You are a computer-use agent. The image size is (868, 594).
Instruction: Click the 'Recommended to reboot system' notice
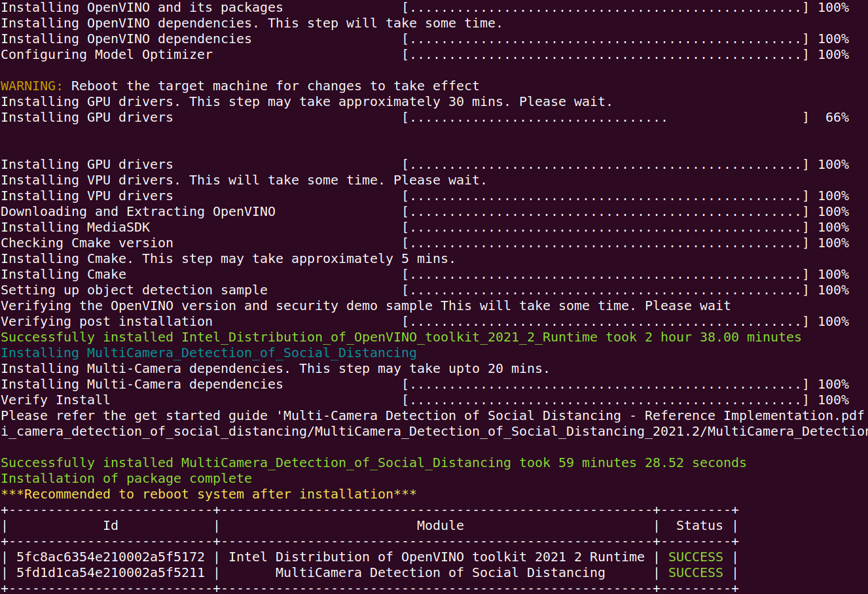pos(209,495)
